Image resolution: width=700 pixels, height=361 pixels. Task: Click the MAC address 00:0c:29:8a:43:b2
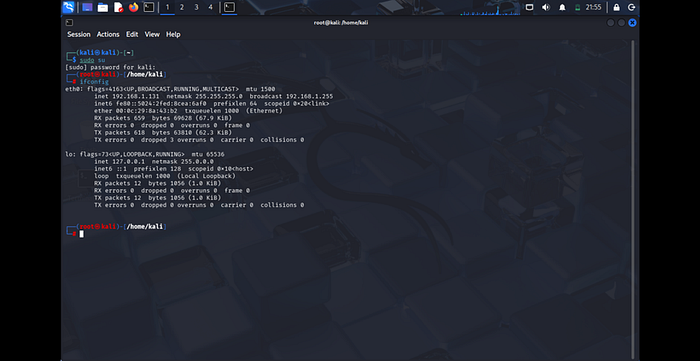click(x=145, y=111)
